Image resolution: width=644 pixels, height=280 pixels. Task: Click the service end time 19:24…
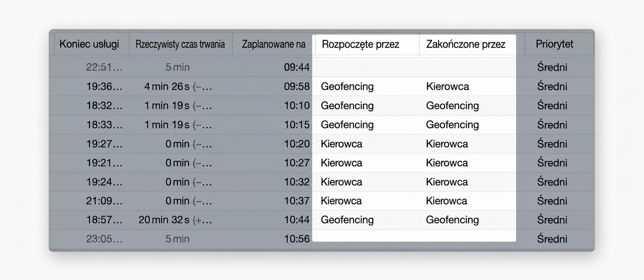point(104,182)
